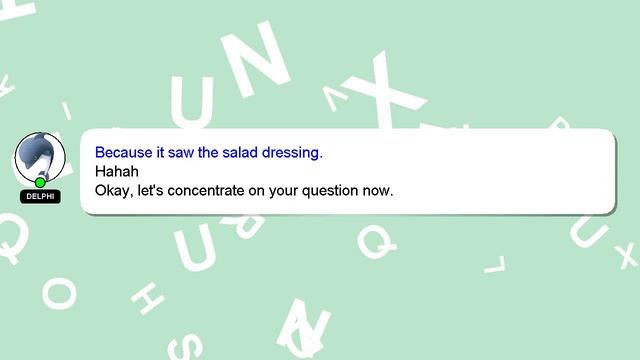640x360 pixels.
Task: Click the blue salad dressing punchline text
Action: (x=209, y=153)
